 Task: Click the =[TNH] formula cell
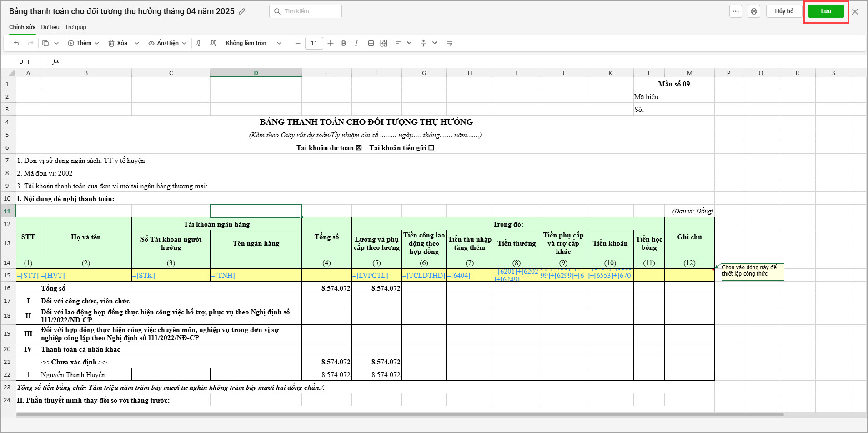coord(256,275)
